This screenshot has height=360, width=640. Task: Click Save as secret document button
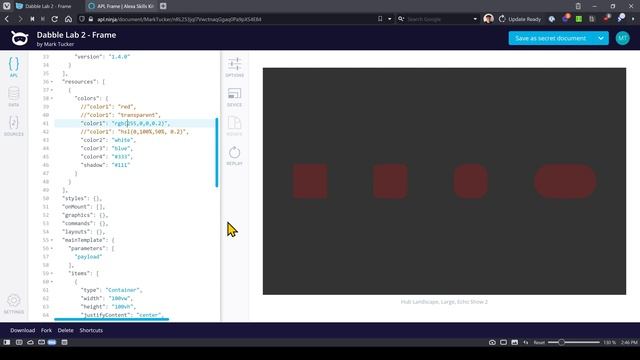pyautogui.click(x=551, y=38)
